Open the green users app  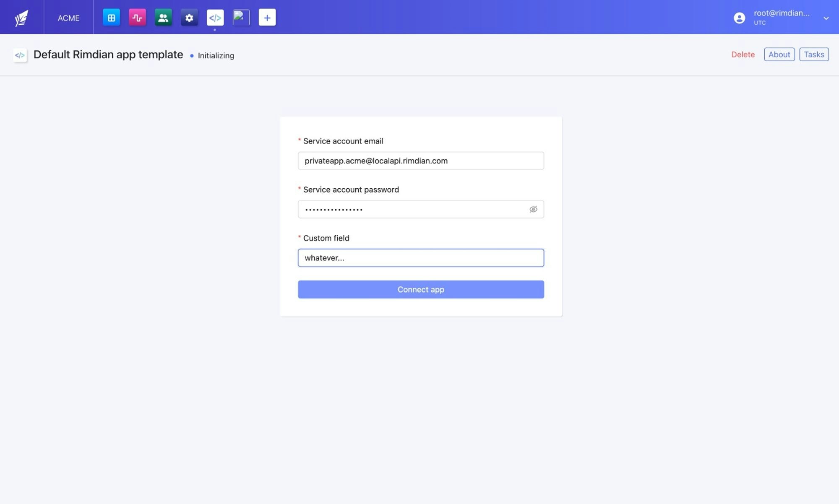[x=163, y=18]
